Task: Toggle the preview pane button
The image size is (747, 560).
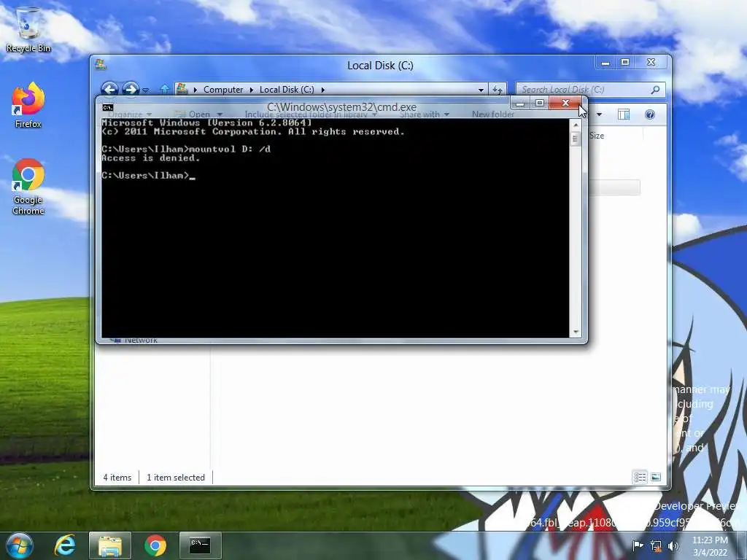Action: point(624,114)
